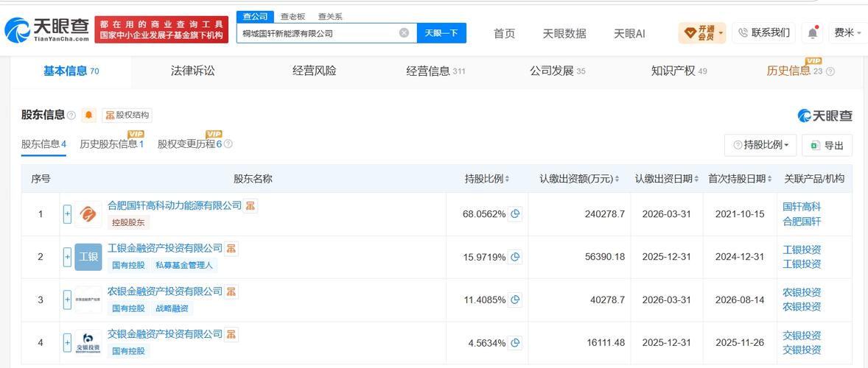The height and width of the screenshot is (368, 868).
Task: Click the 交银投资 company logo thumbnail
Action: click(88, 342)
